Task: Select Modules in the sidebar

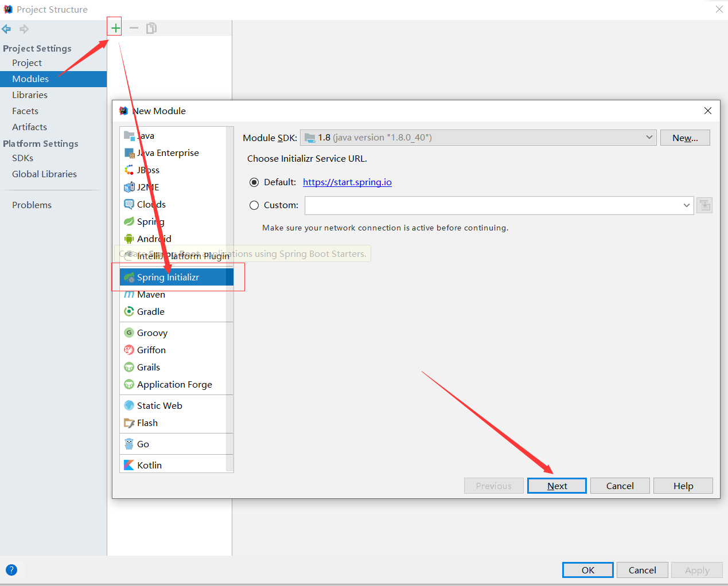Action: (53, 79)
